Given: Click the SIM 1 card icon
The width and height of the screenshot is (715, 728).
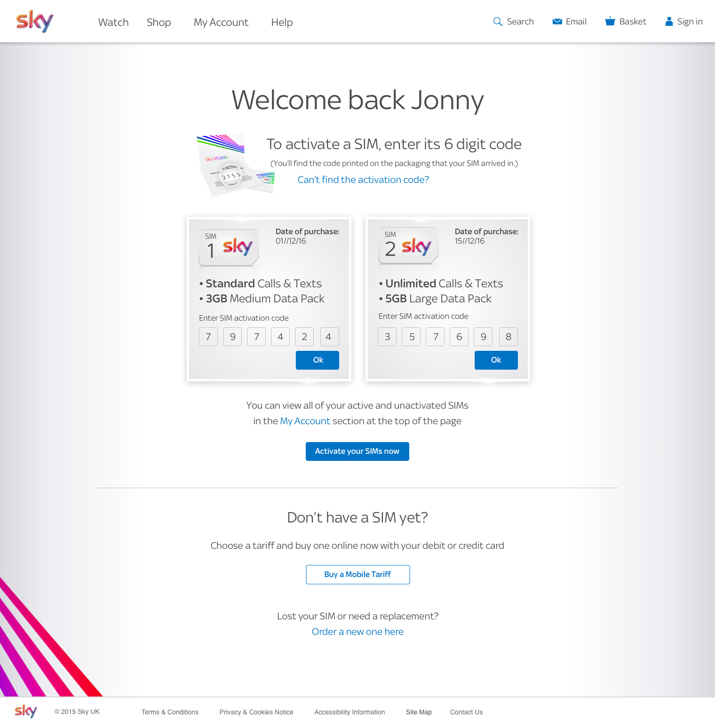Looking at the screenshot, I should [229, 247].
